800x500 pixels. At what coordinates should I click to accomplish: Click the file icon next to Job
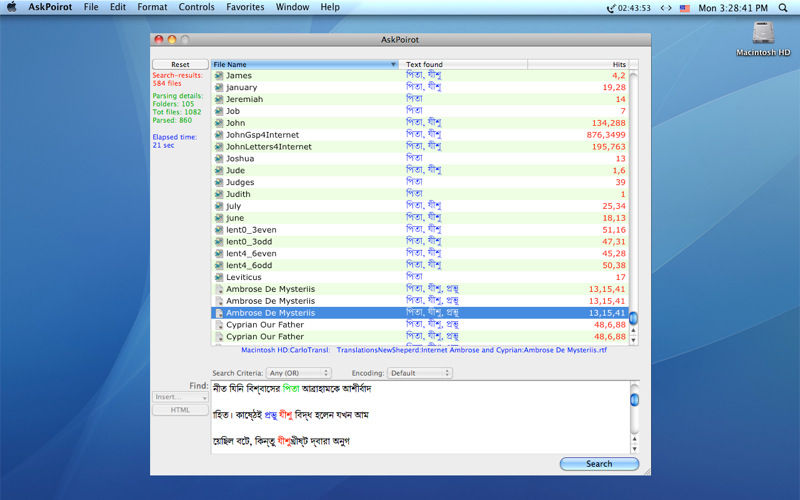click(219, 111)
